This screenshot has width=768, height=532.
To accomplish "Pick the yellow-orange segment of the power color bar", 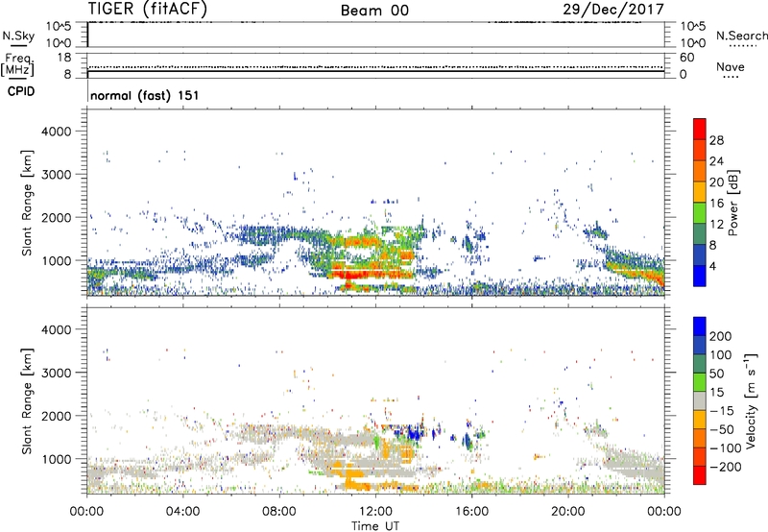I will coord(700,191).
